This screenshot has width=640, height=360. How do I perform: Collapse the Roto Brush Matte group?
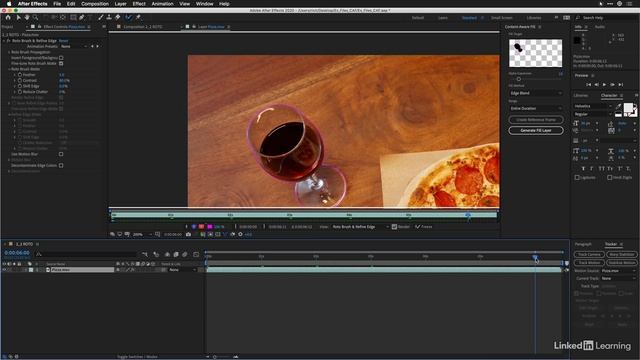point(9,69)
